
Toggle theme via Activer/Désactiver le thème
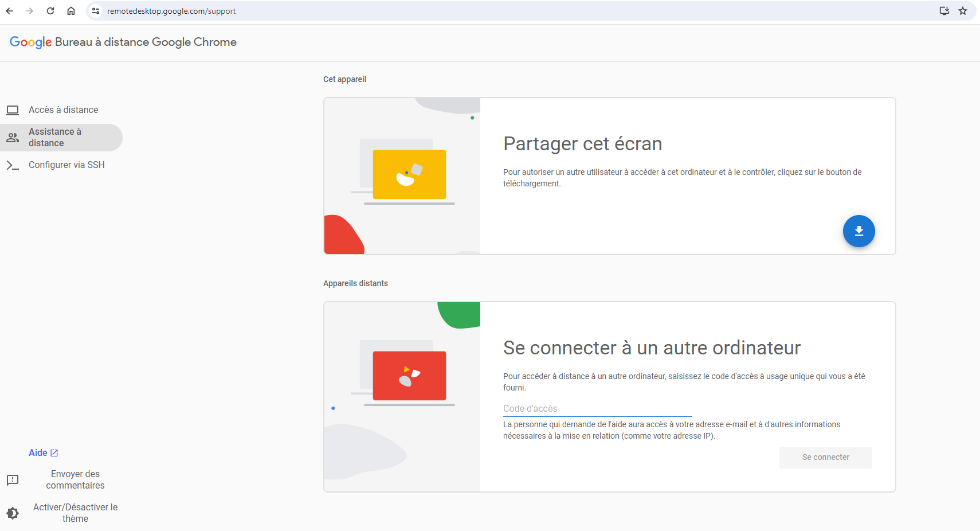coord(75,513)
